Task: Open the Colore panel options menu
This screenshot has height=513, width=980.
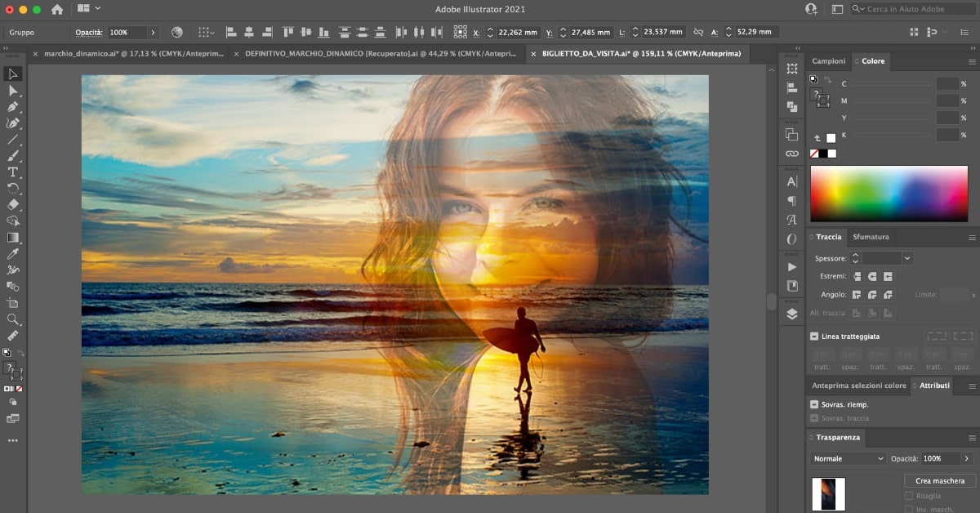Action: (x=972, y=61)
